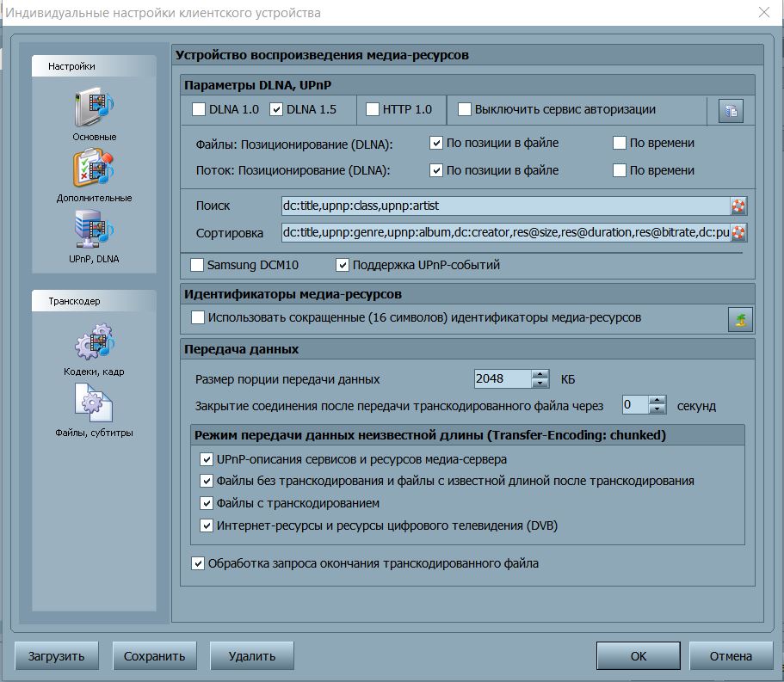This screenshot has height=682, width=784.
Task: Decrease data portion size with down arrow
Action: tap(540, 384)
